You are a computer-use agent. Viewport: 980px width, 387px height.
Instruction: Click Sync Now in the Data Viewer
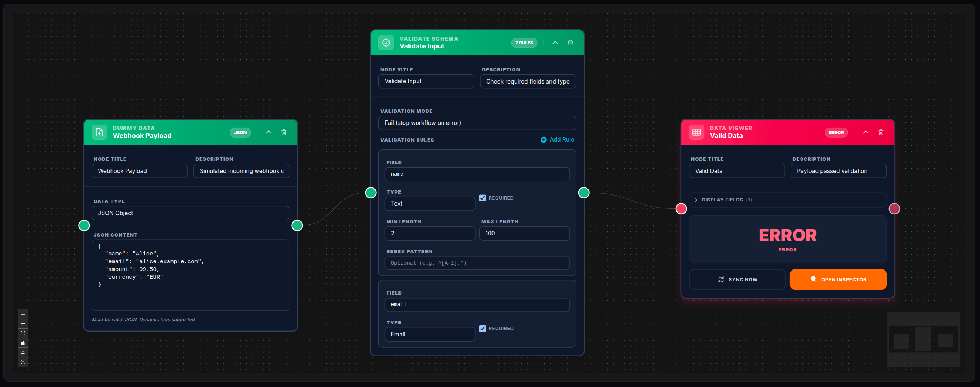pos(737,279)
